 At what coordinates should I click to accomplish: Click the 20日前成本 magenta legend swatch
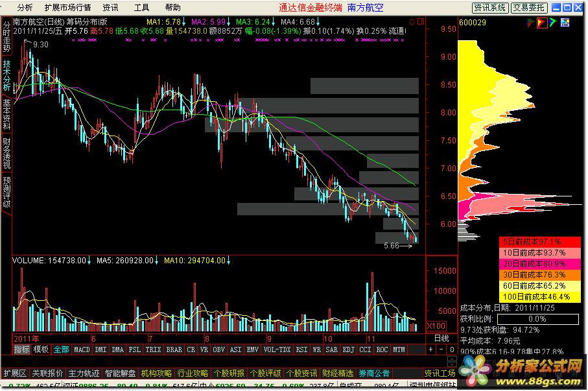540,263
